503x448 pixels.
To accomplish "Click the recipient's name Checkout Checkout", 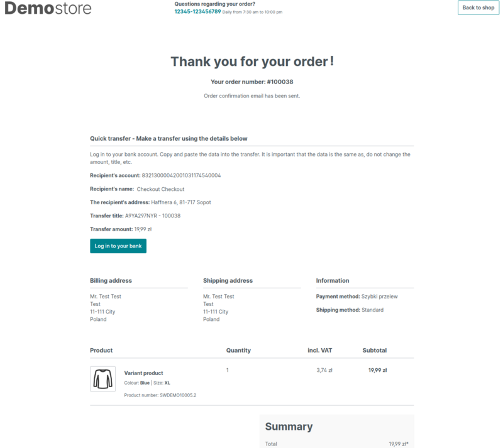I will 160,189.
